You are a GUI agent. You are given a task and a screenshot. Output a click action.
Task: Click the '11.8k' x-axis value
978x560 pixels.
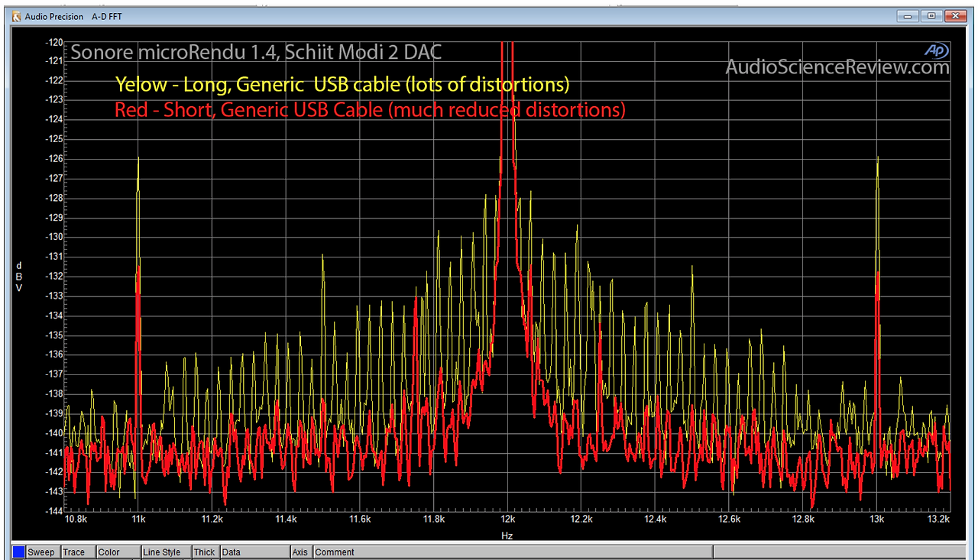click(434, 520)
